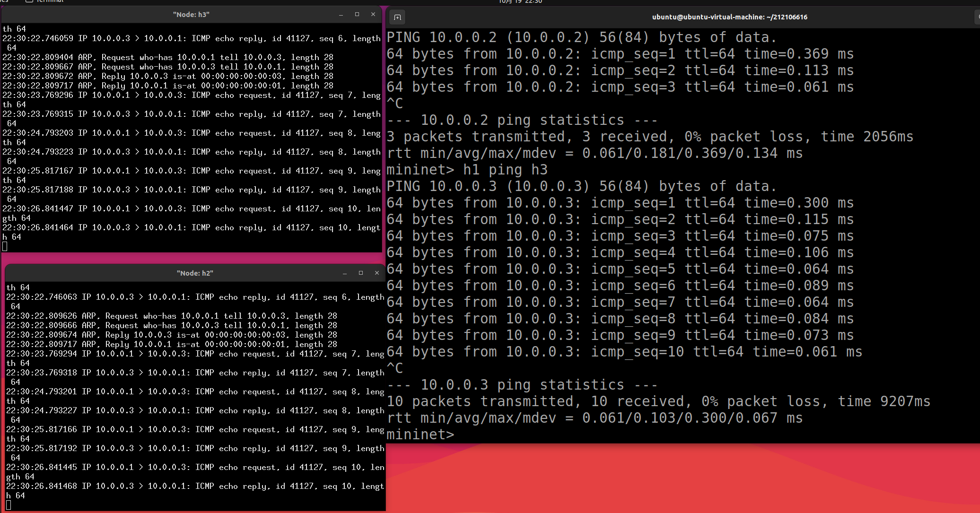Click the "mininet> h1 ping h3" command line
Screen dimensions: 980x513
(x=467, y=170)
